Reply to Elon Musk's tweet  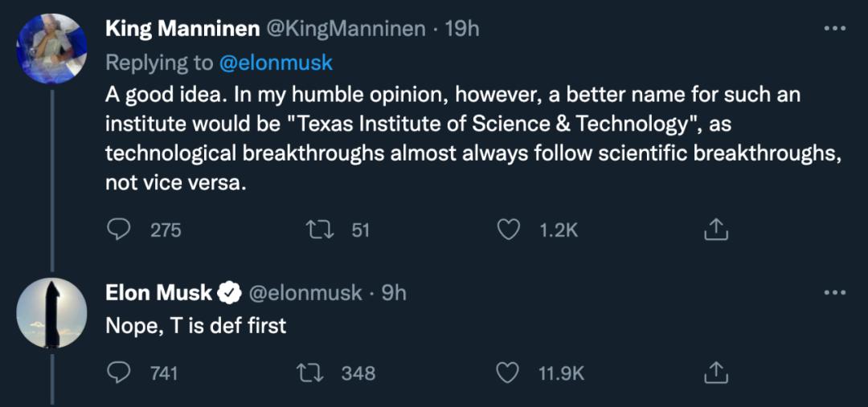point(120,372)
